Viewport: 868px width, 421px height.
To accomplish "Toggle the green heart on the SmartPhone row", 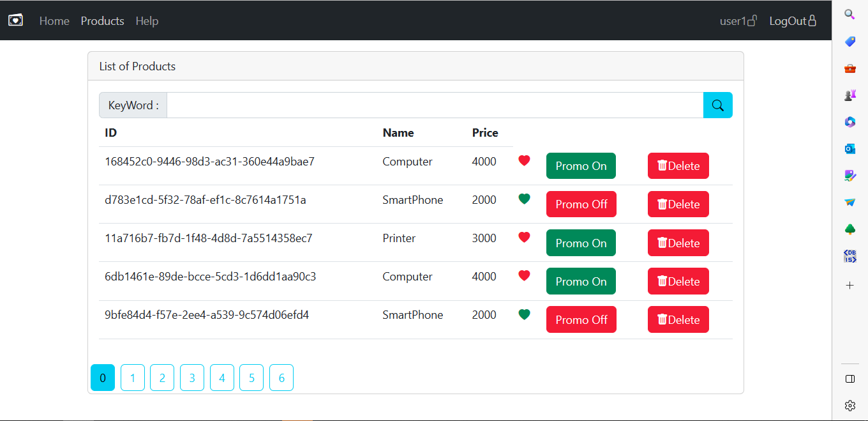I will point(524,199).
